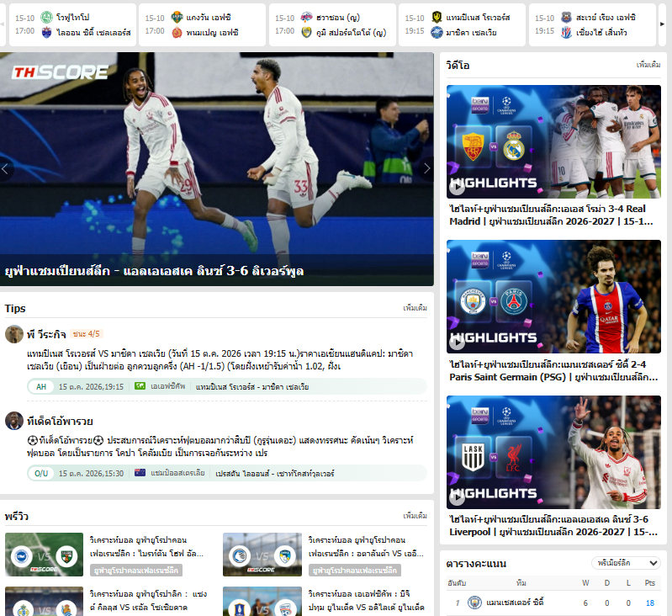The height and width of the screenshot is (616, 672).
Task: Open second tip description text
Action: click(x=220, y=446)
